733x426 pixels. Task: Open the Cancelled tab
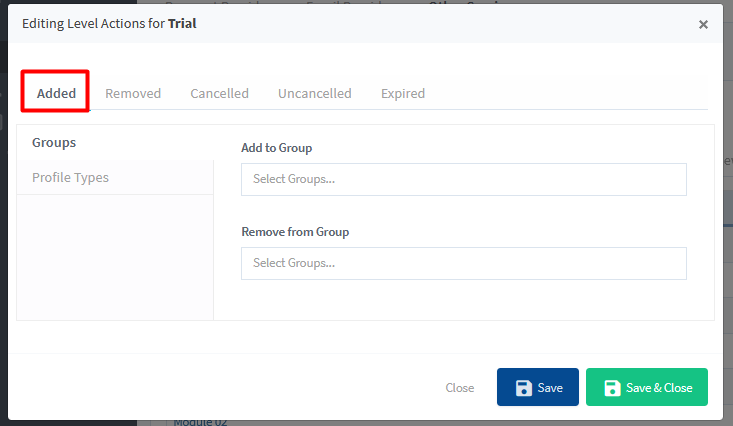(219, 93)
